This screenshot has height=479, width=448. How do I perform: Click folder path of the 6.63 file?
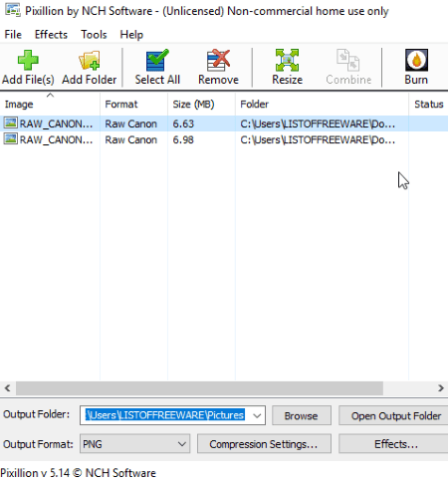pos(318,123)
